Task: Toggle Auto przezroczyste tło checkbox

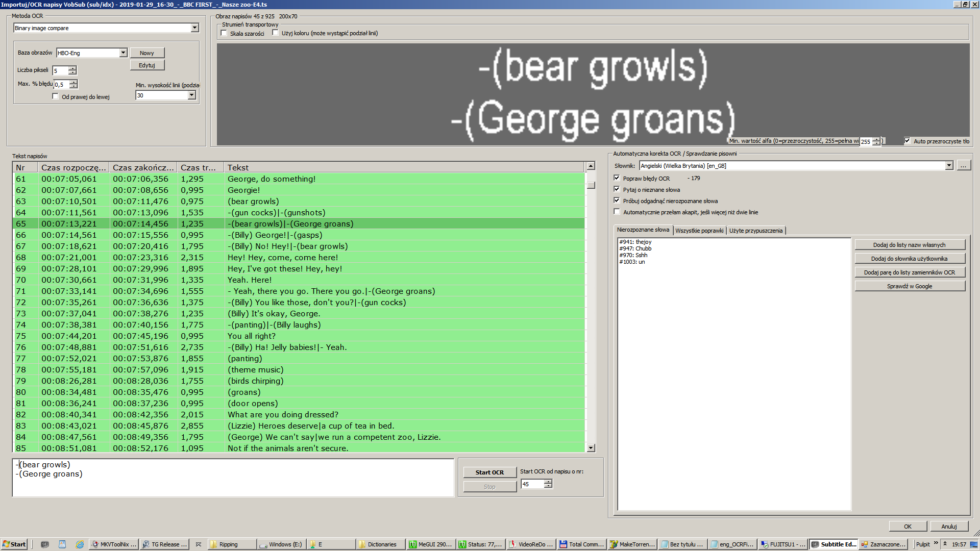Action: pyautogui.click(x=907, y=141)
